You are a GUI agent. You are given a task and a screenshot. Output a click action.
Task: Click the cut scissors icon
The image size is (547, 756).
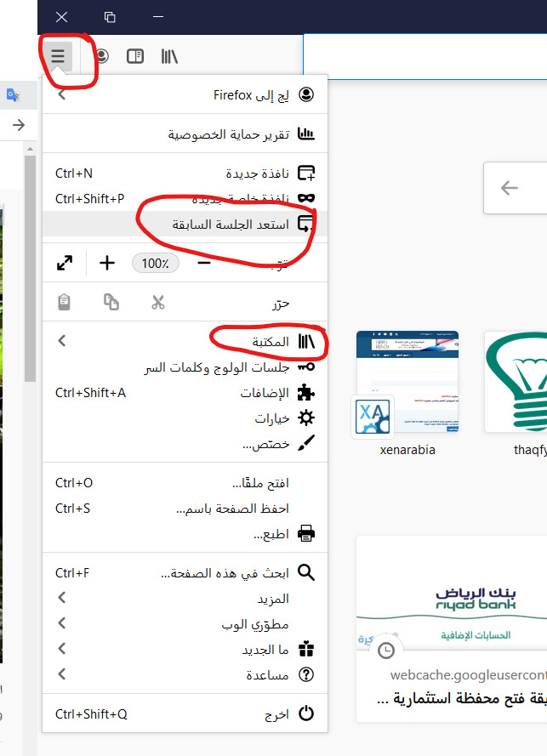coord(157,302)
